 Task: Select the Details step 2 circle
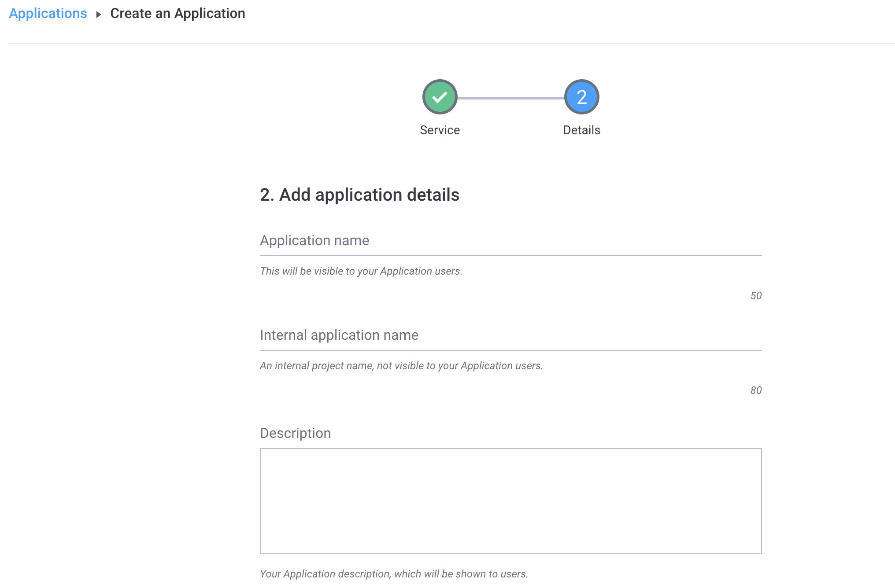coord(581,97)
